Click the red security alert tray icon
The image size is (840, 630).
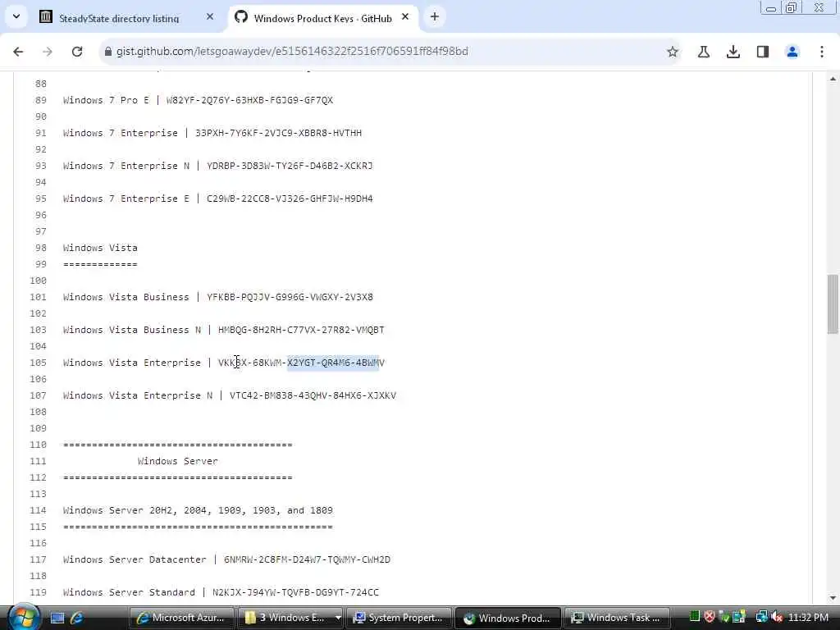[710, 617]
